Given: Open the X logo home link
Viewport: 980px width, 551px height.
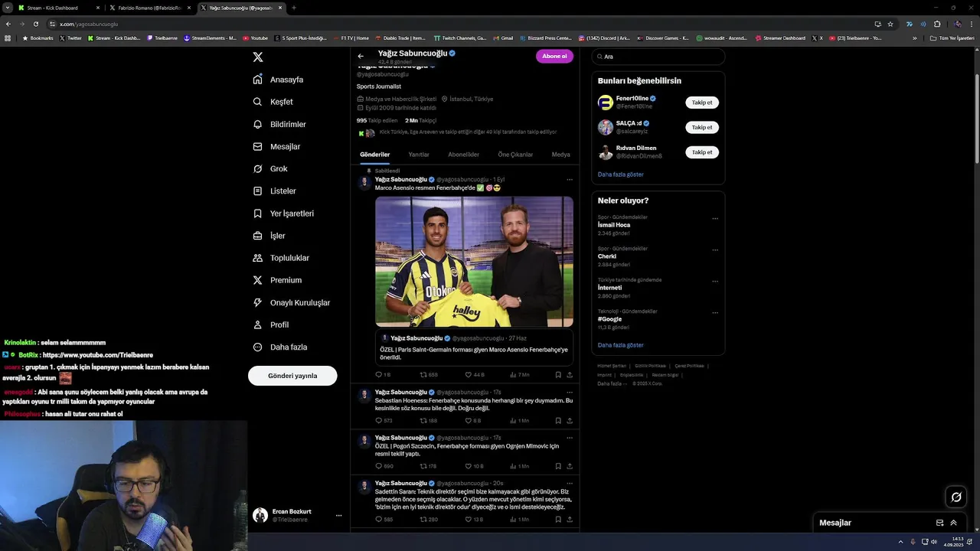Looking at the screenshot, I should click(258, 57).
